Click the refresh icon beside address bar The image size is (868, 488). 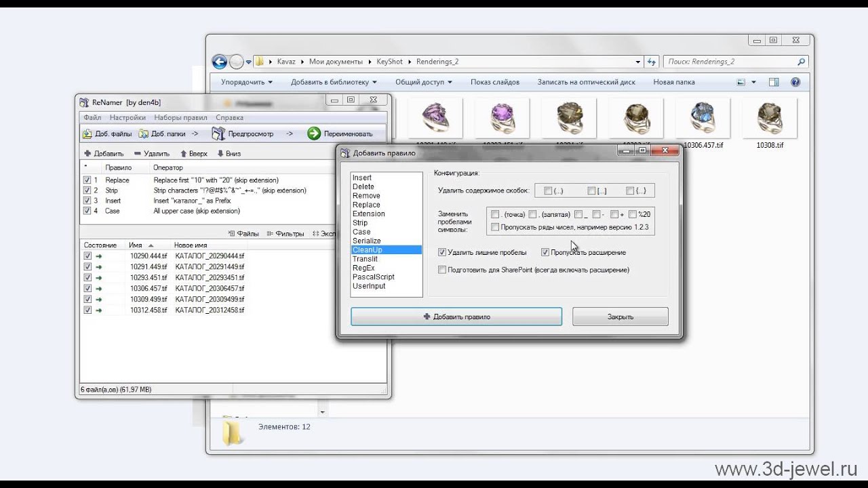(651, 62)
